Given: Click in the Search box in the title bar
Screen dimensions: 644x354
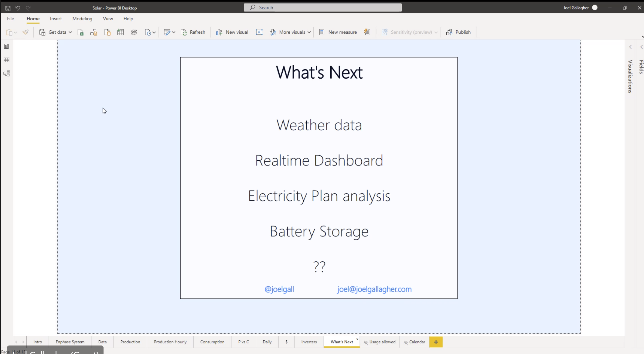Looking at the screenshot, I should (323, 8).
